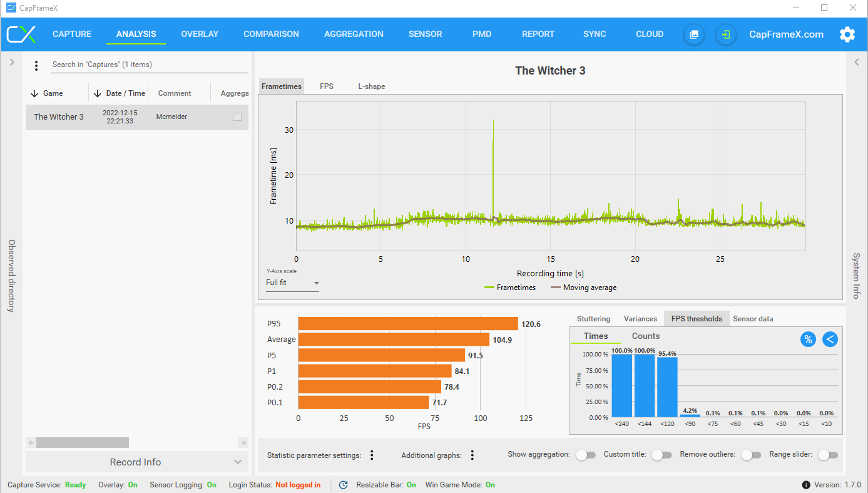868x493 pixels.
Task: Open Statistic parameter settings three-dot menu
Action: click(x=372, y=455)
